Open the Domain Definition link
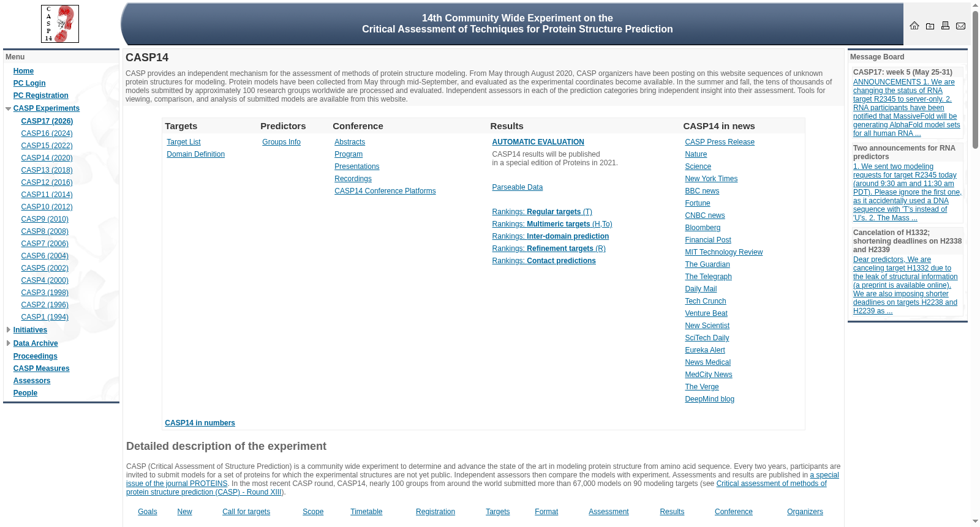 click(x=195, y=154)
